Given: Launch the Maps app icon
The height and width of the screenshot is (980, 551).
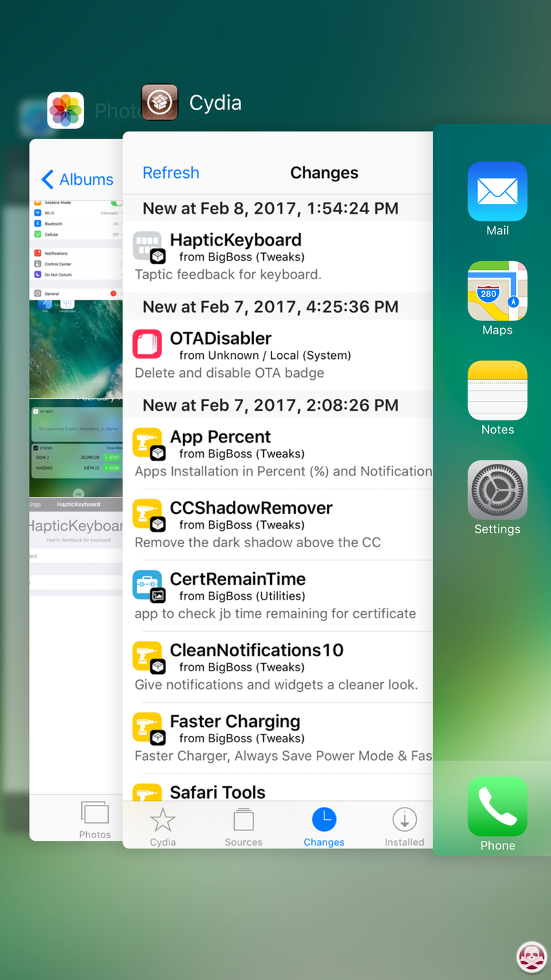Looking at the screenshot, I should [x=497, y=291].
